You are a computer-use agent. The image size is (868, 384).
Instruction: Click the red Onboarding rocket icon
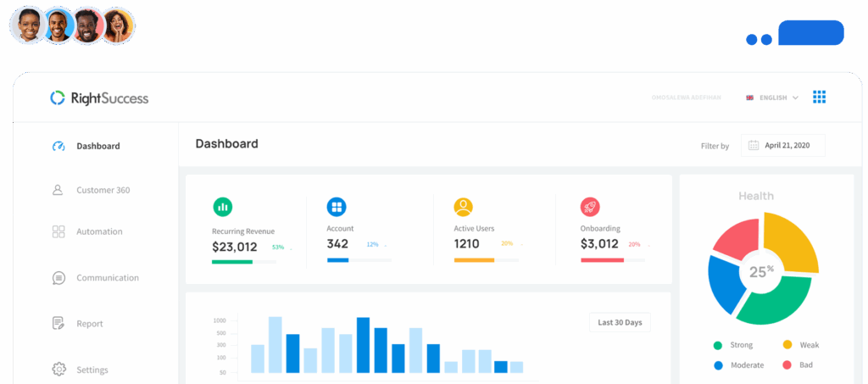[590, 206]
